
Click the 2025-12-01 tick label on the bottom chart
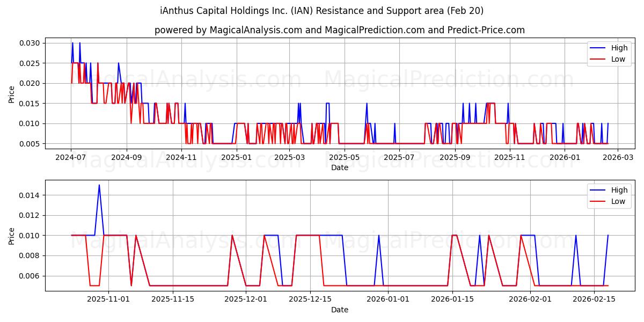pyautogui.click(x=246, y=299)
